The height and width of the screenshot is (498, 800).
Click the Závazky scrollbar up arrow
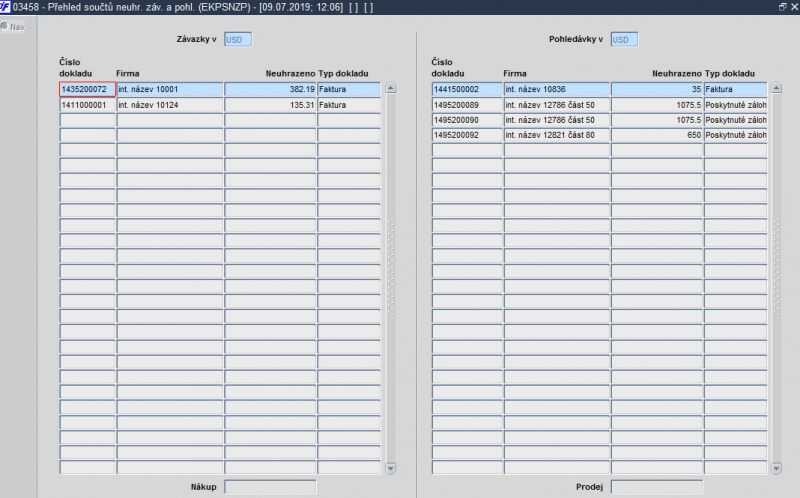pyautogui.click(x=391, y=88)
